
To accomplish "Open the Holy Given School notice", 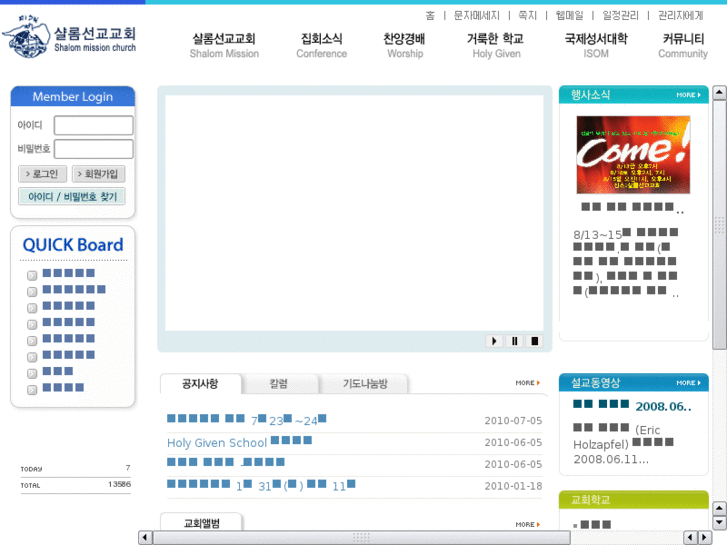I will click(239, 442).
